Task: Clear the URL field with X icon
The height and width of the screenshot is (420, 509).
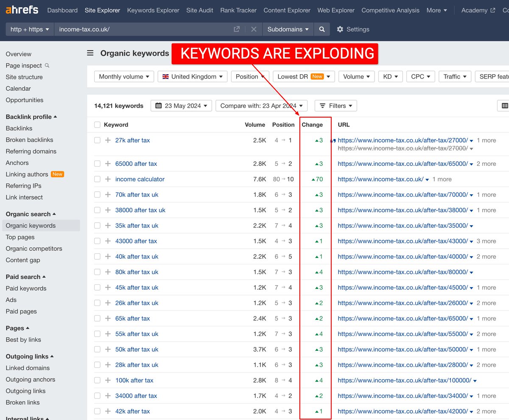Action: (x=254, y=29)
